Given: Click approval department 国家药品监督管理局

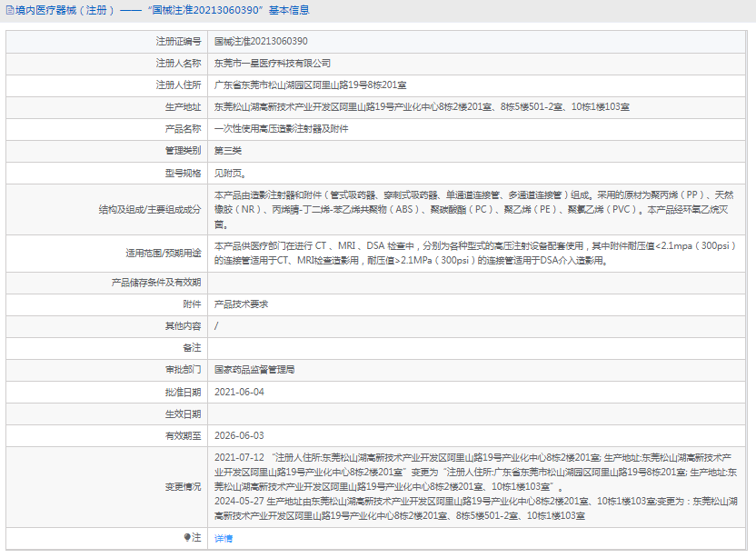Looking at the screenshot, I should (x=254, y=370).
